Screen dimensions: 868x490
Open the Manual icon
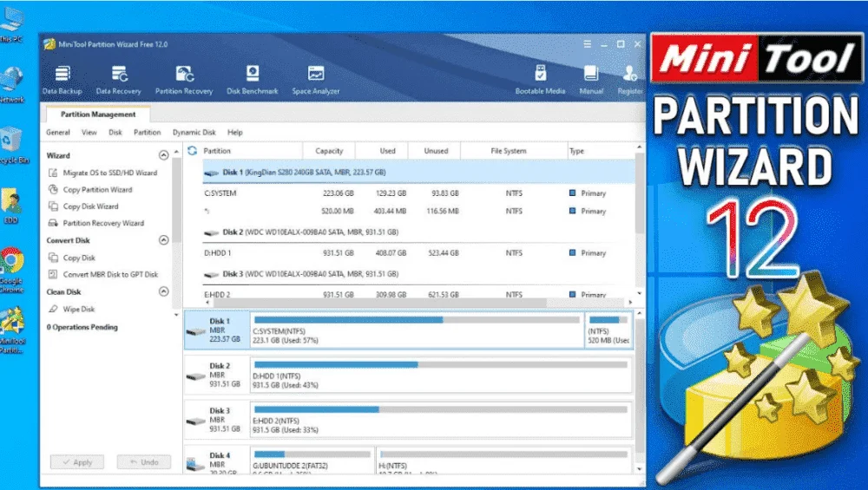pos(590,80)
